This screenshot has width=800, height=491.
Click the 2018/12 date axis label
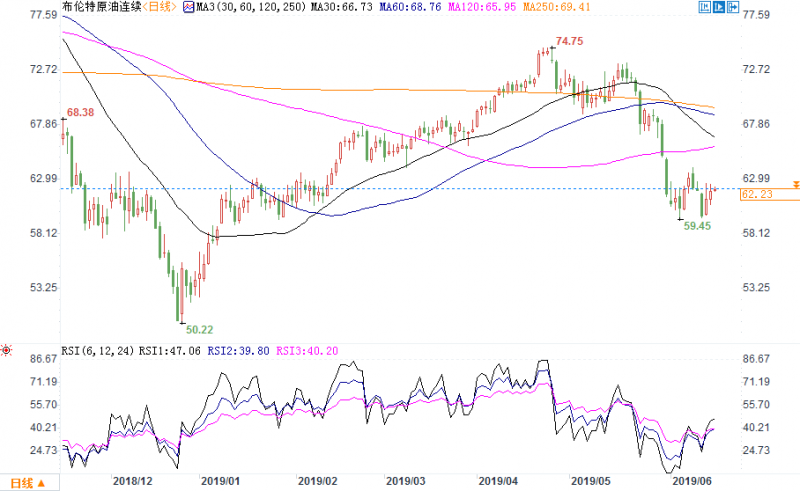coord(133,481)
